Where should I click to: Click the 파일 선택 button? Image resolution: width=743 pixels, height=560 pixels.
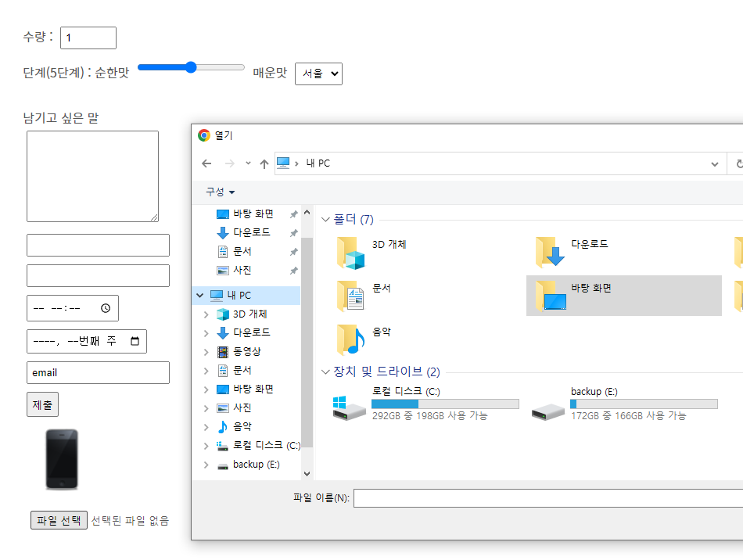59,520
